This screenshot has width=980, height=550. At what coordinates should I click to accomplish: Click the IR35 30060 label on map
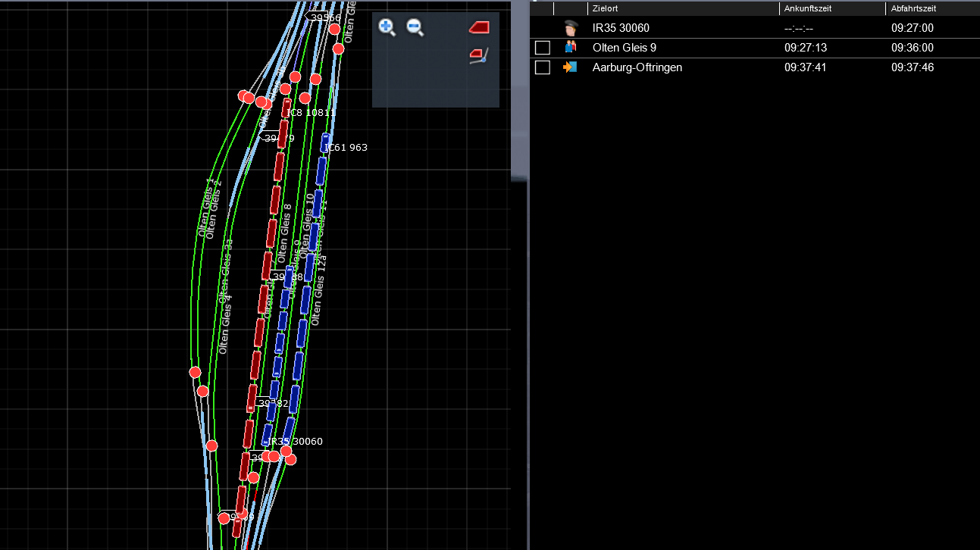coord(296,442)
